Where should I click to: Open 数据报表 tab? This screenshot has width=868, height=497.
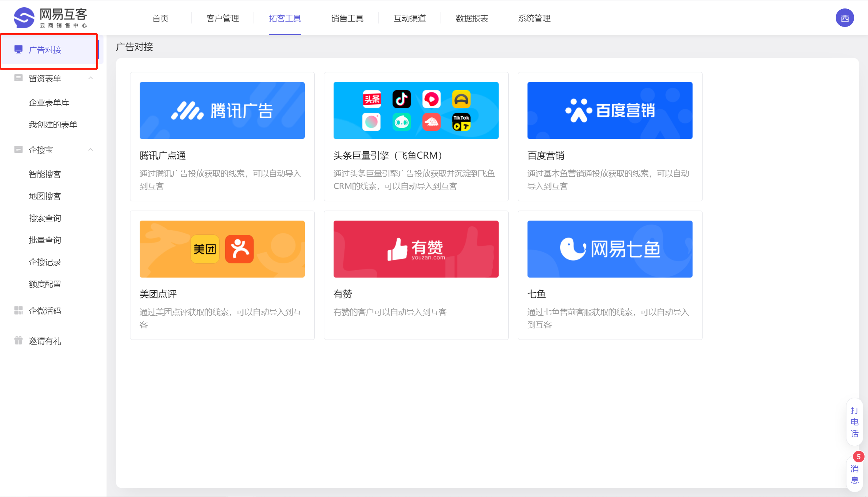(x=472, y=18)
